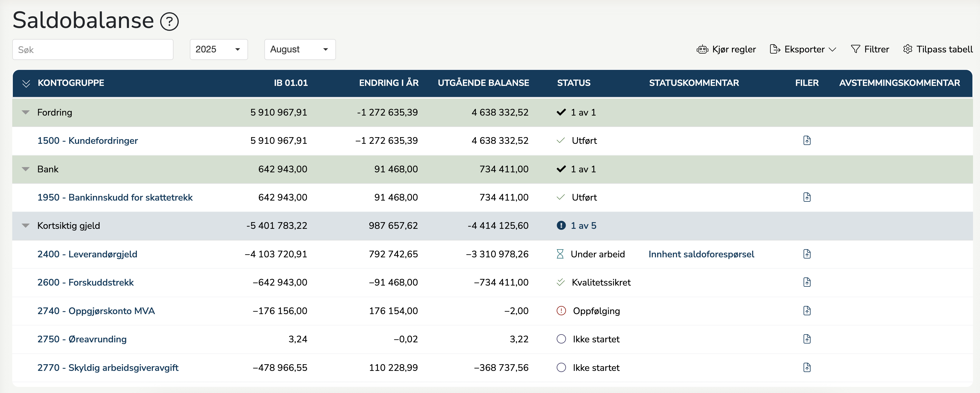Click the Ikke startet status circle for 2750 Øreavrunding
980x393 pixels.
click(x=561, y=339)
